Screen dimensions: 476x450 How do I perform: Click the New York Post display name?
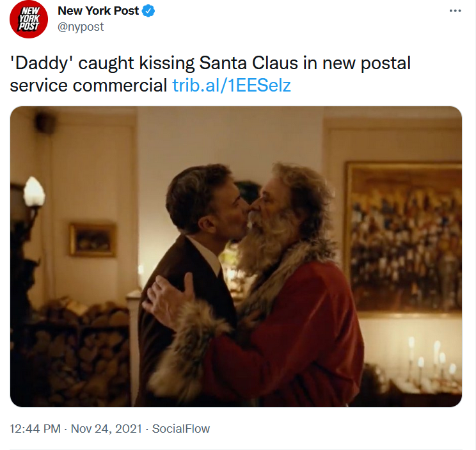pyautogui.click(x=99, y=11)
